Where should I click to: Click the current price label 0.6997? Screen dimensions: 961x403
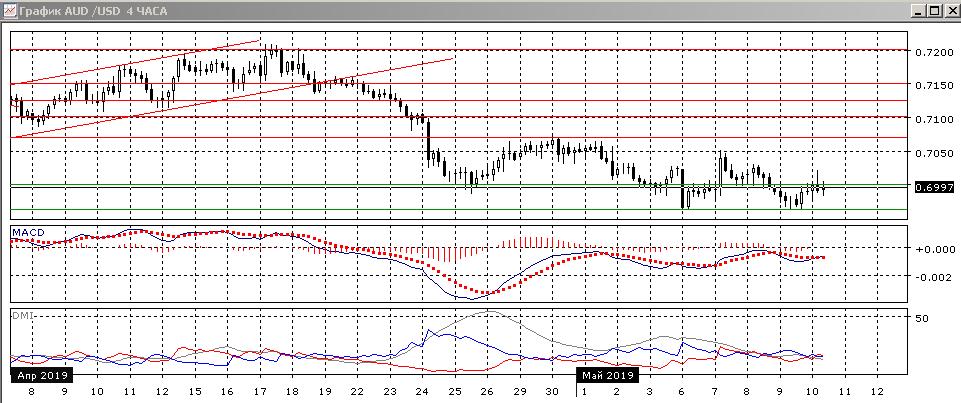(933, 187)
